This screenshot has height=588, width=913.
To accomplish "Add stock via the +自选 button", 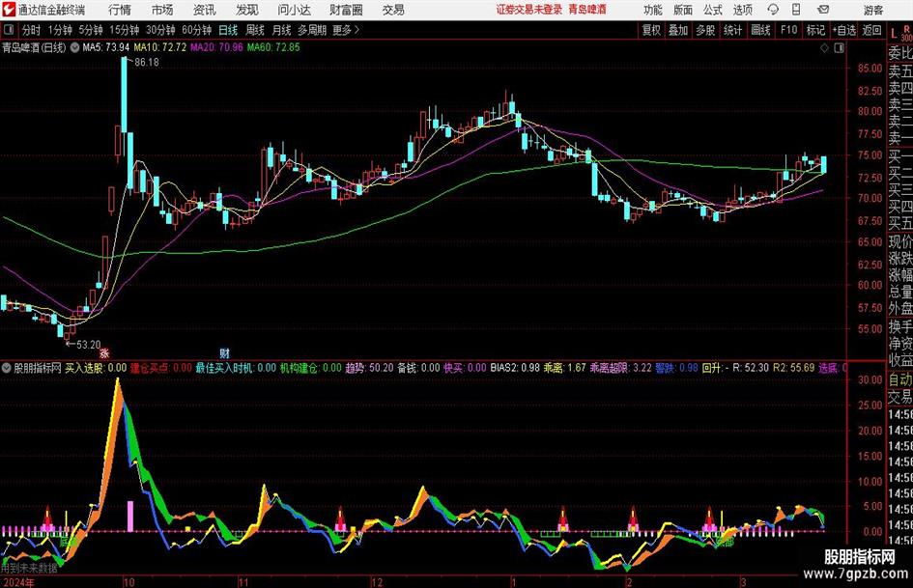I will coord(844,30).
